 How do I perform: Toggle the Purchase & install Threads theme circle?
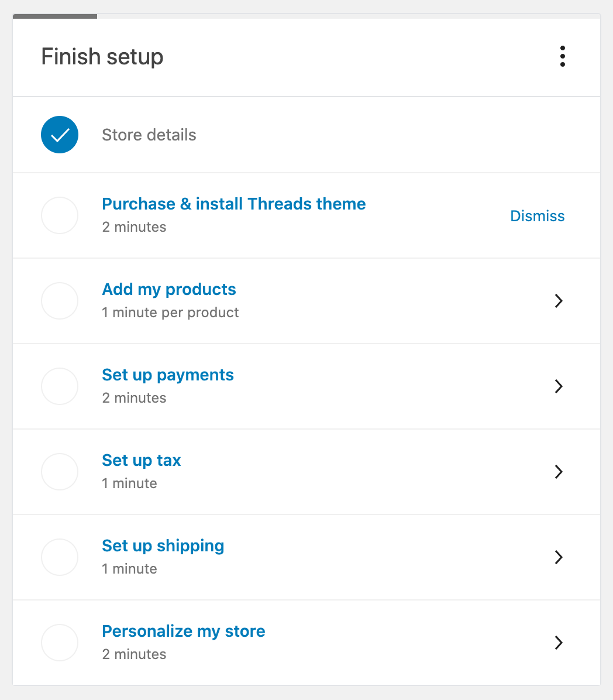[x=60, y=215]
